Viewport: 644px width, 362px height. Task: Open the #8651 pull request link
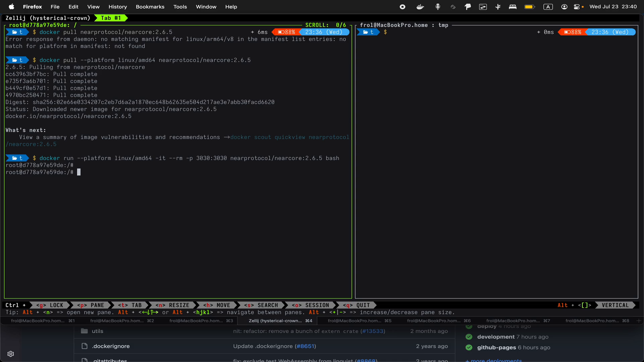click(x=306, y=346)
